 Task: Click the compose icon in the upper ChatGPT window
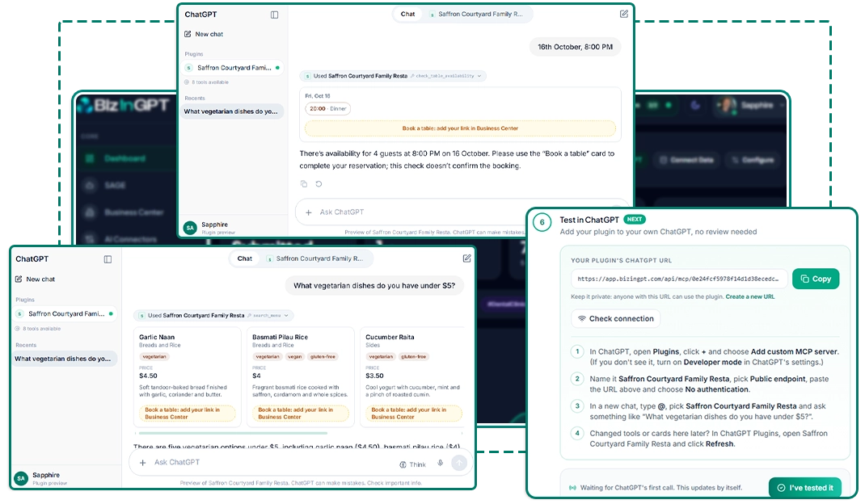(624, 14)
